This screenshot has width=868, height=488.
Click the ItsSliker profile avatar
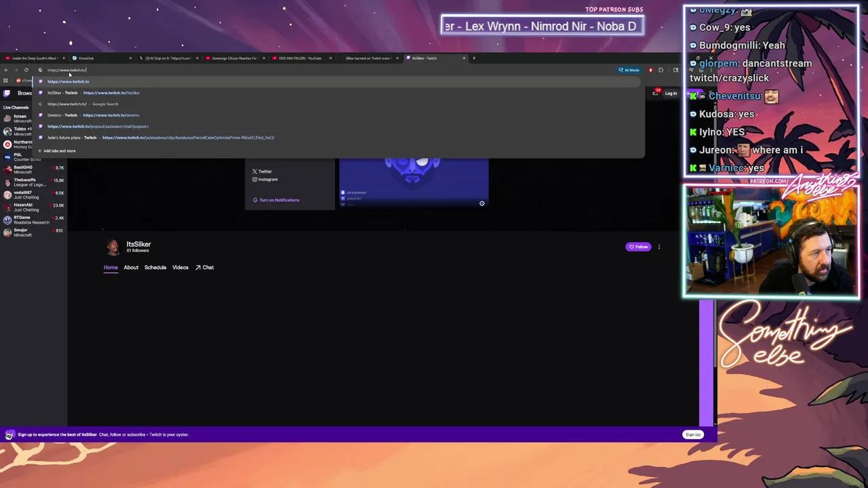[113, 247]
